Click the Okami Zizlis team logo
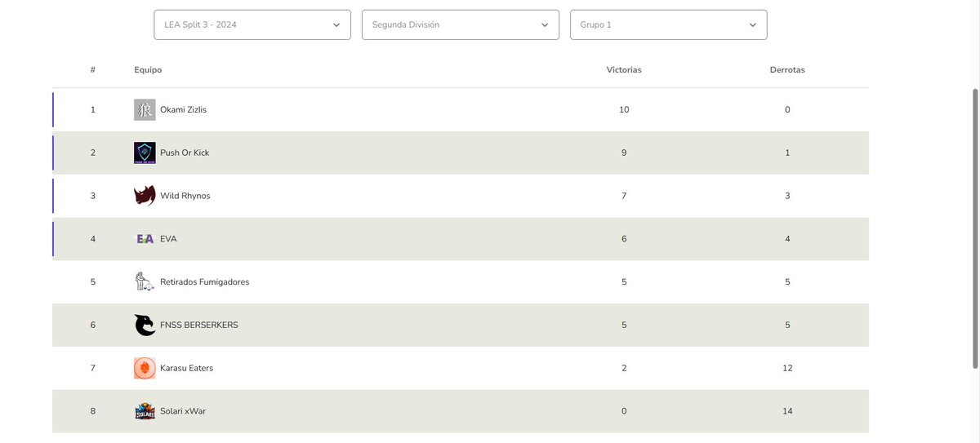 [x=145, y=110]
